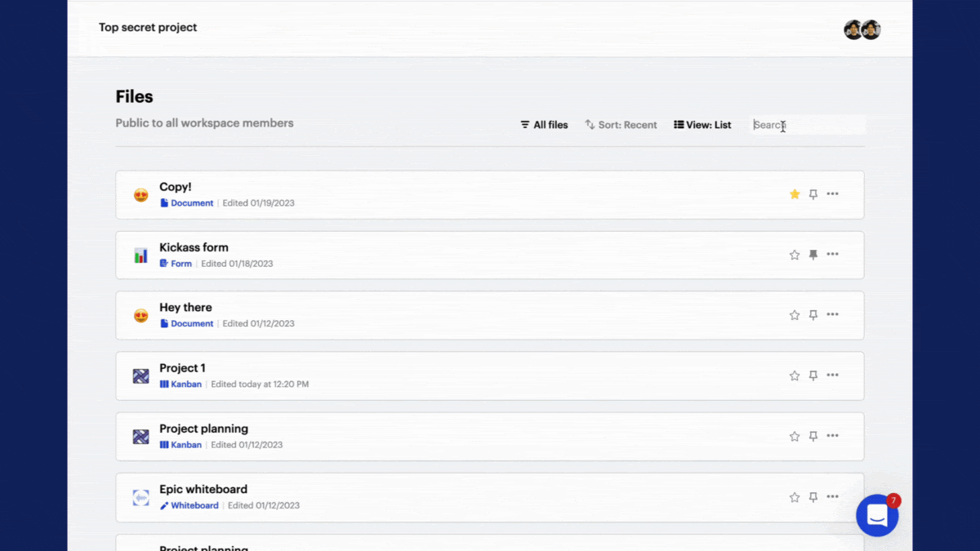Star the Project planning kanban edited 01/12/2023

pos(795,437)
